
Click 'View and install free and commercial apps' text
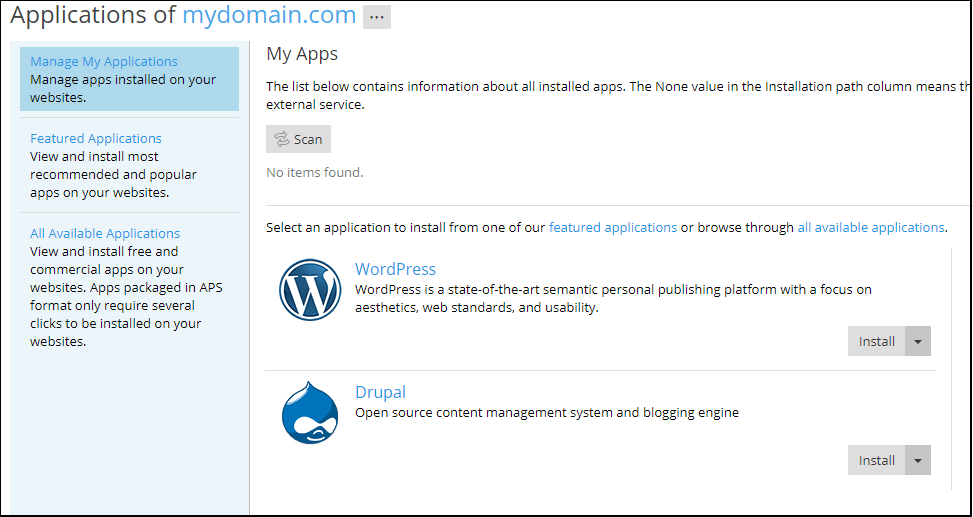click(x=126, y=296)
